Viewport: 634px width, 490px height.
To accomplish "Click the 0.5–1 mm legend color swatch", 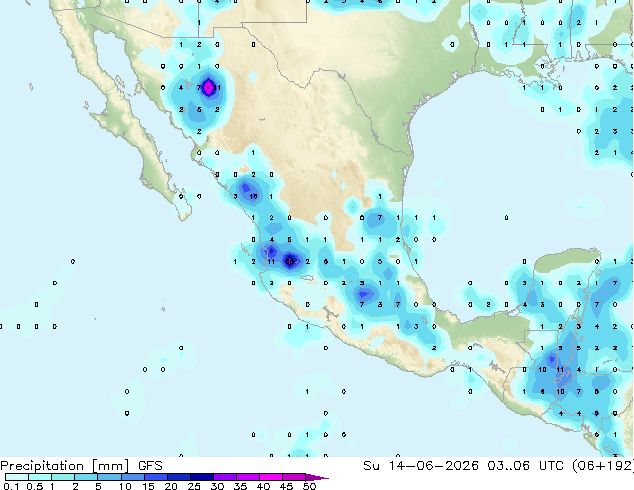I will tap(40, 477).
